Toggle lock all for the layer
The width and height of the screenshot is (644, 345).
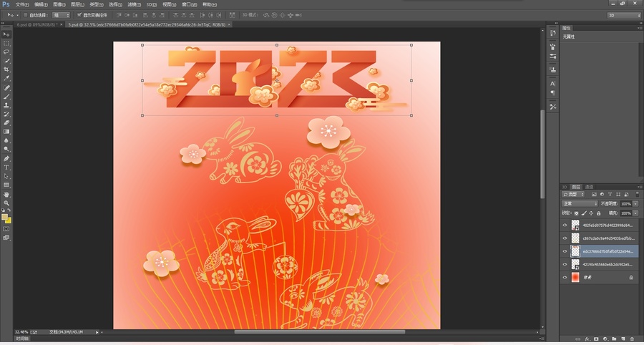[x=598, y=213]
